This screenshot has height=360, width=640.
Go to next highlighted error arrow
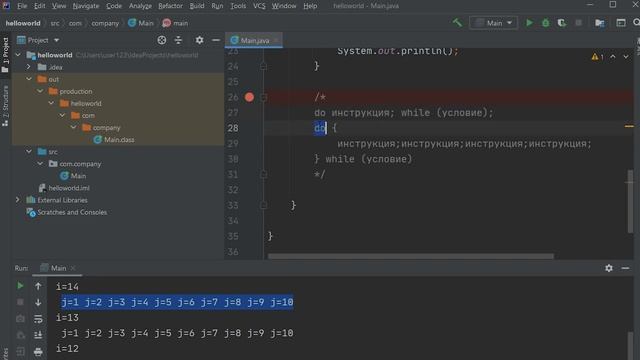[x=626, y=57]
